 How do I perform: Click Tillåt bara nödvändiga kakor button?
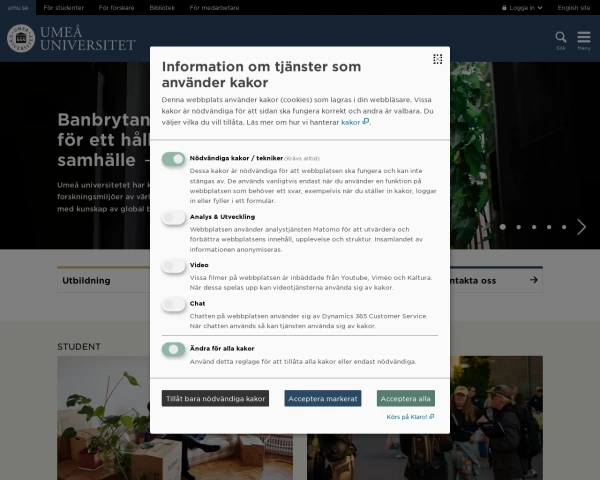pos(215,398)
